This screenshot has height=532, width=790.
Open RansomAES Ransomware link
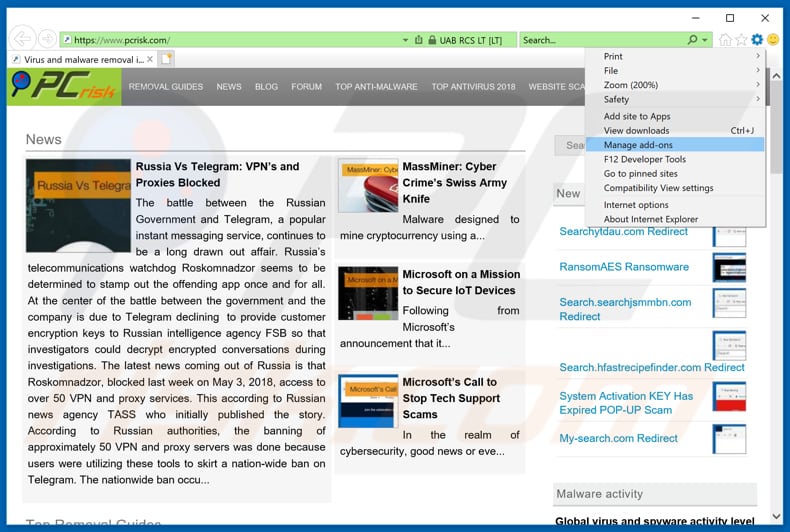tap(624, 267)
